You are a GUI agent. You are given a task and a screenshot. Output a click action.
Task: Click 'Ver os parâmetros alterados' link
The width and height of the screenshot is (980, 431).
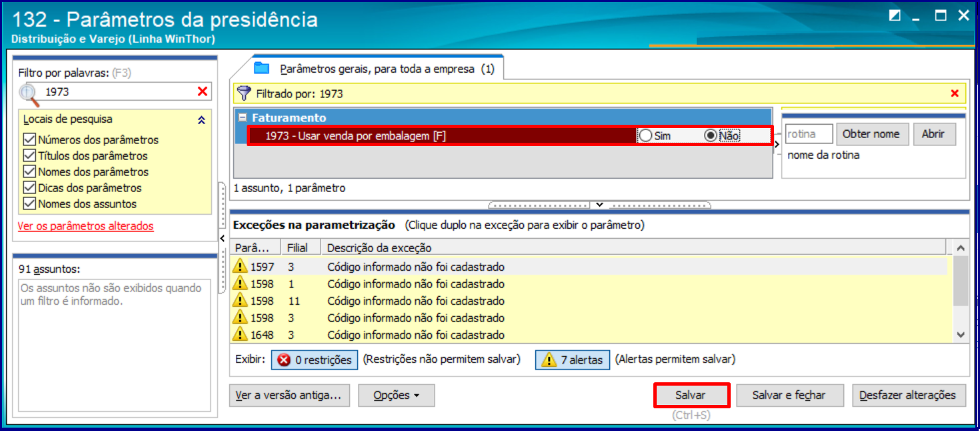coord(85,226)
